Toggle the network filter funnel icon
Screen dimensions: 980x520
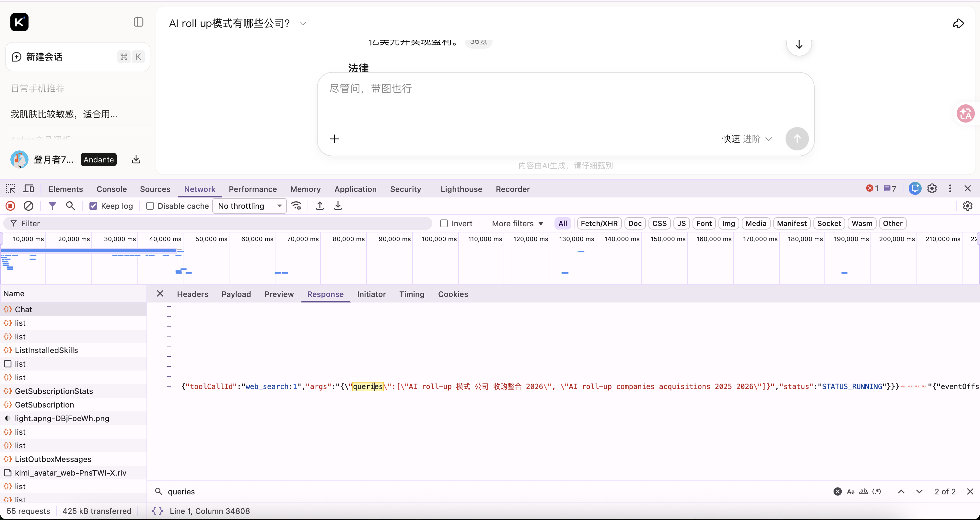point(52,206)
